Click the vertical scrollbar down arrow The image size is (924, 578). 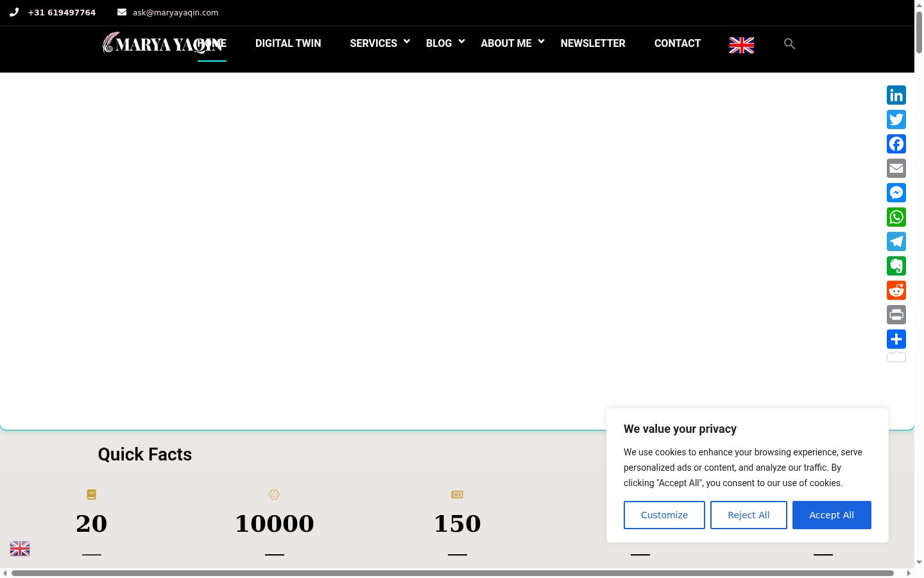[x=920, y=563]
